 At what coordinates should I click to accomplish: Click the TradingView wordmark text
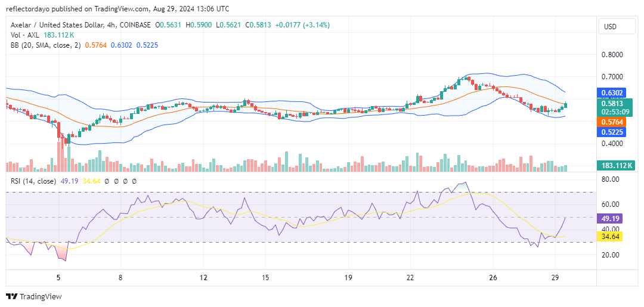pyautogui.click(x=40, y=297)
